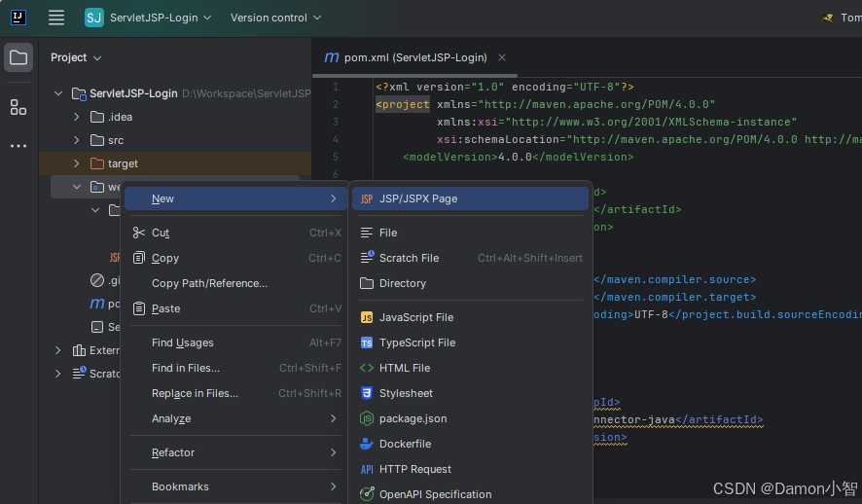The image size is (862, 504).
Task: Click the Tomcat run configuration icon
Action: pyautogui.click(x=827, y=18)
